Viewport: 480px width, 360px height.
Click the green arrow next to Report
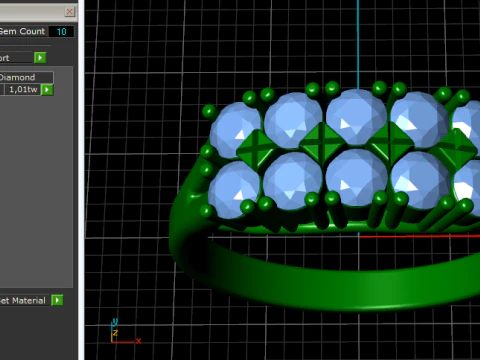(x=40, y=58)
